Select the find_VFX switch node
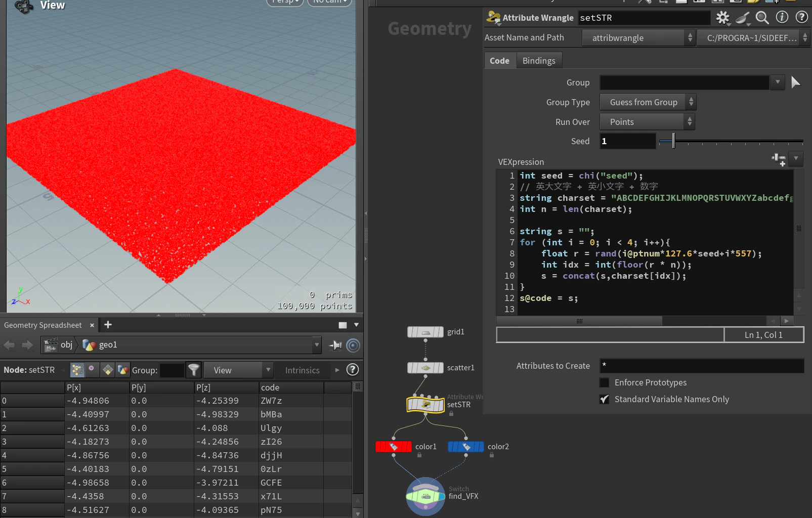This screenshot has width=812, height=518. click(x=425, y=496)
